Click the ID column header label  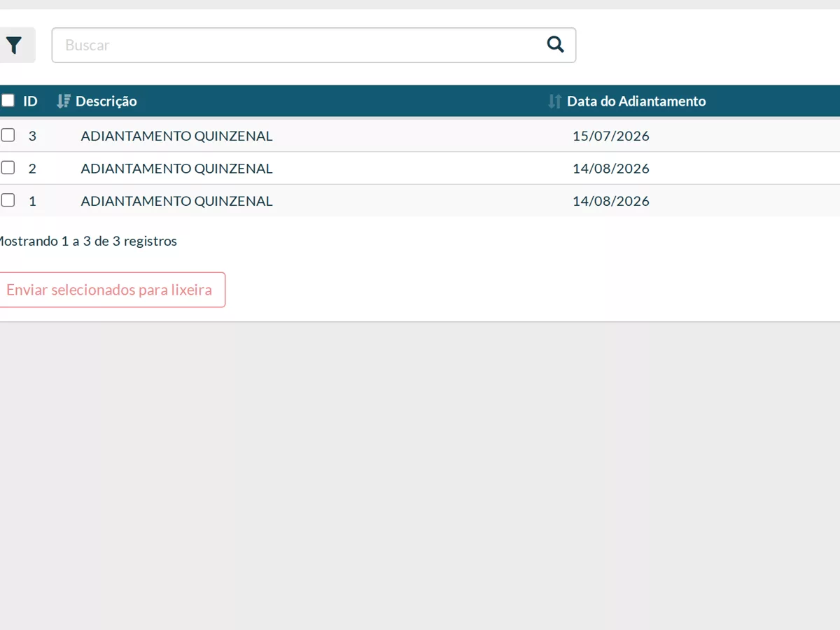30,101
